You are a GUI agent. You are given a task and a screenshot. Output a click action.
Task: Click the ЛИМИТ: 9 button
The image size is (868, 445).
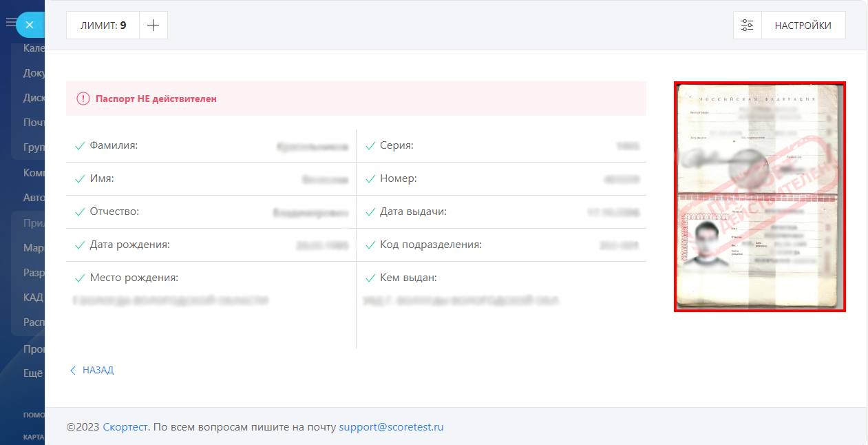click(x=103, y=25)
